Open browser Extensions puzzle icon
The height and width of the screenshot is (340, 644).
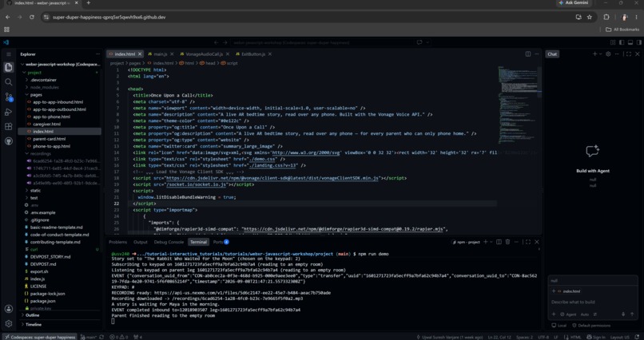(x=606, y=18)
